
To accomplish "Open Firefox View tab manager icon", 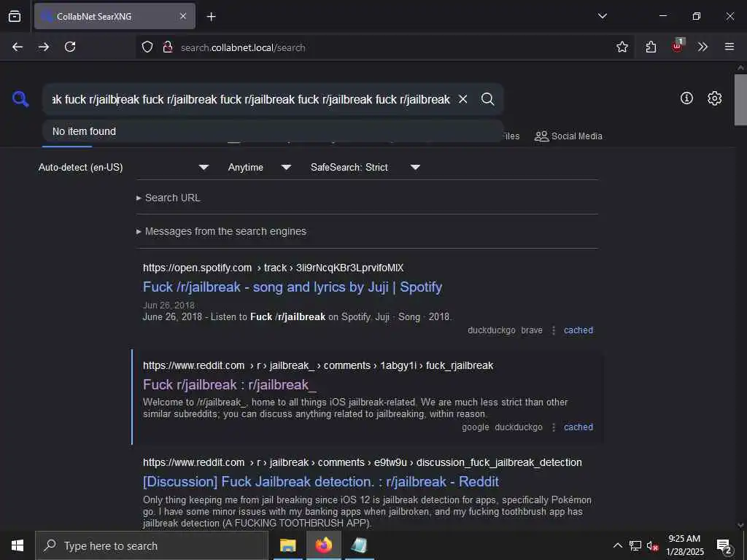I will coord(15,16).
